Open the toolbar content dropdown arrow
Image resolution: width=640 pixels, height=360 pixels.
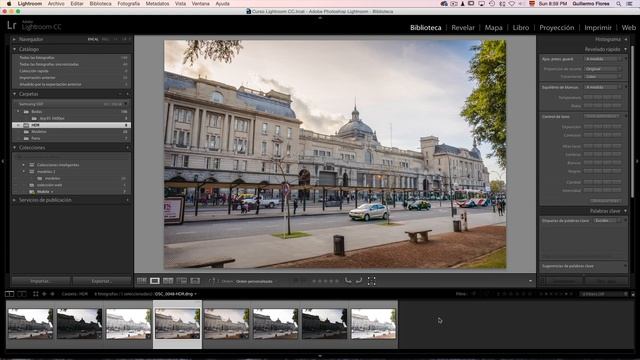pos(530,281)
